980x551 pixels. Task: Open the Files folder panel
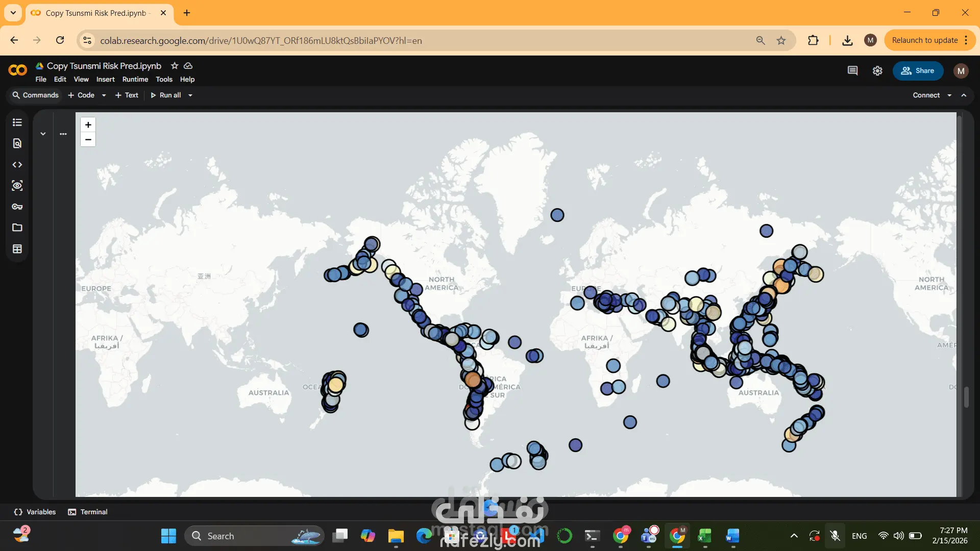point(17,228)
